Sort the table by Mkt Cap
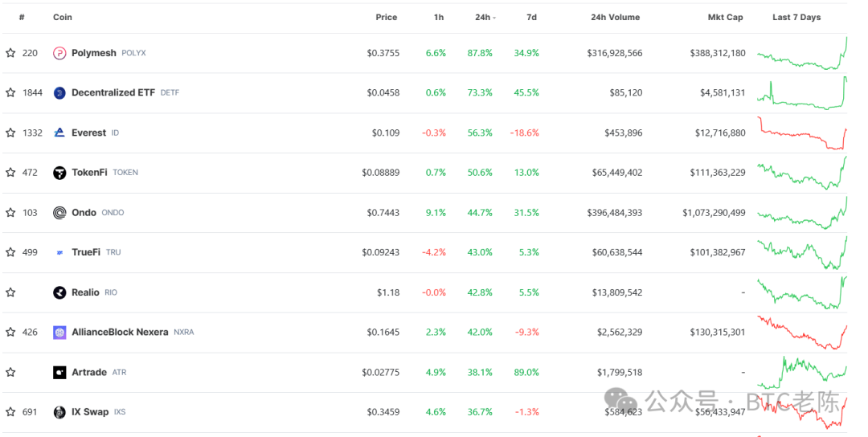 [725, 17]
